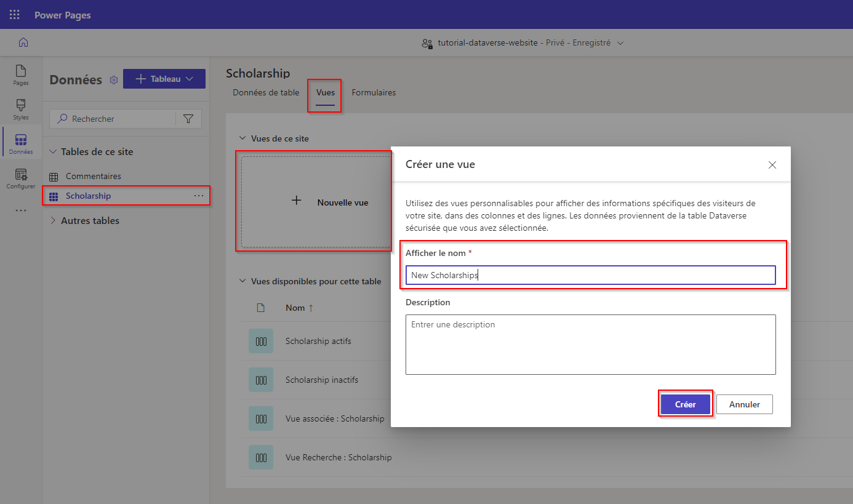The width and height of the screenshot is (853, 504).
Task: Click the Scholarship page heading
Action: tap(258, 73)
